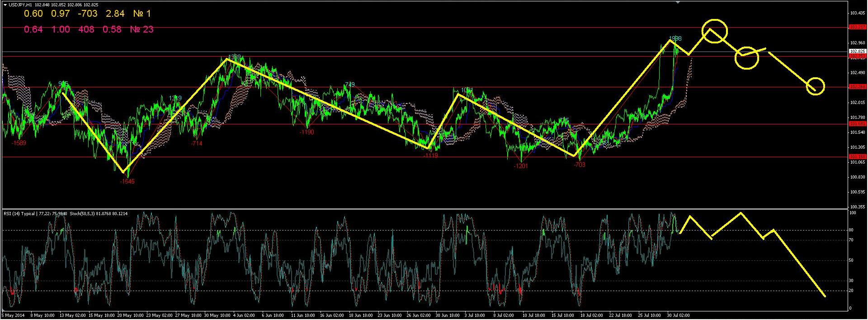The height and width of the screenshot is (320, 868).
Task: Click the 30 Jul 02:00 date label
Action: pos(678,315)
